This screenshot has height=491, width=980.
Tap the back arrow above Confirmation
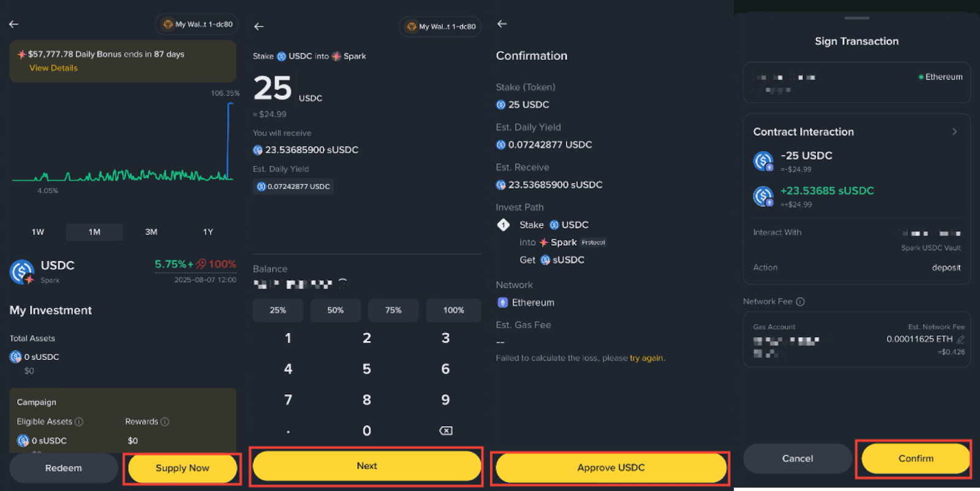[x=502, y=23]
